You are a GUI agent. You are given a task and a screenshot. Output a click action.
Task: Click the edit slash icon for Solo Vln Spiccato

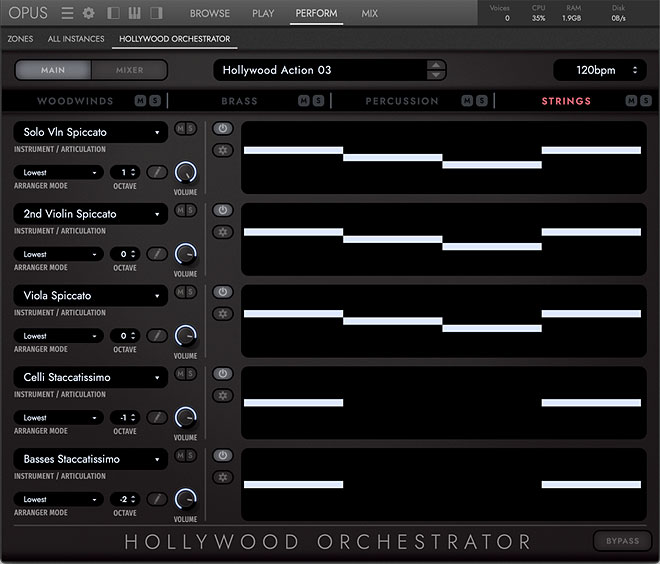[x=157, y=172]
